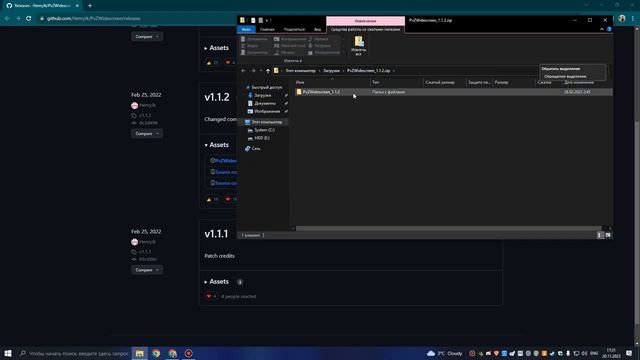Open the v1.1.1 release title link

point(216,234)
